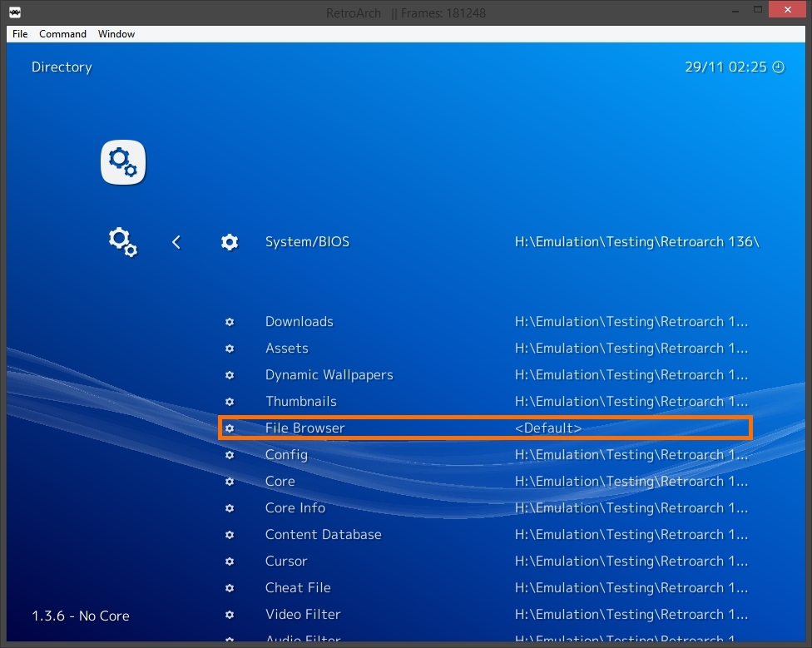This screenshot has width=812, height=648.
Task: Click the large Settings tab icon
Action: coord(123,162)
